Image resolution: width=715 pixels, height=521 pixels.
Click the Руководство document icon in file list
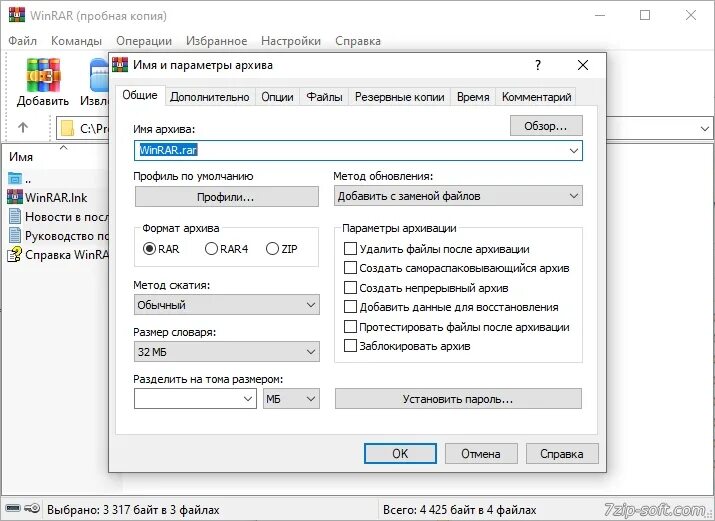point(15,235)
